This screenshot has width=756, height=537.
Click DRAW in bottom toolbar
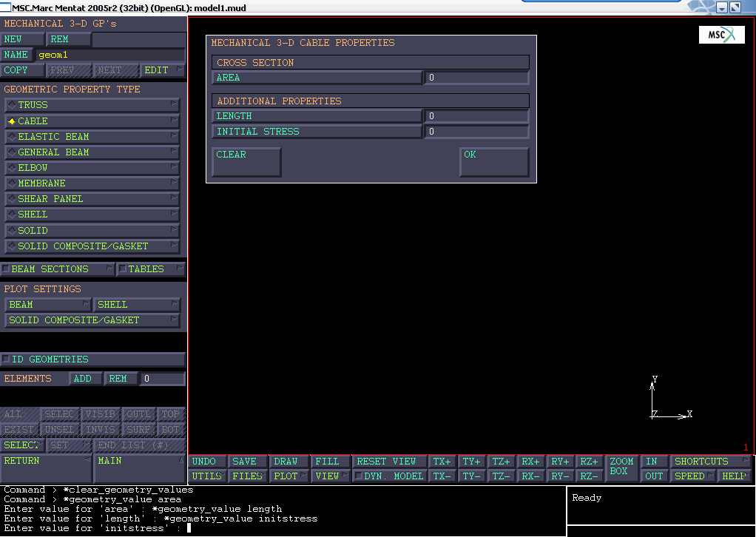(288, 462)
